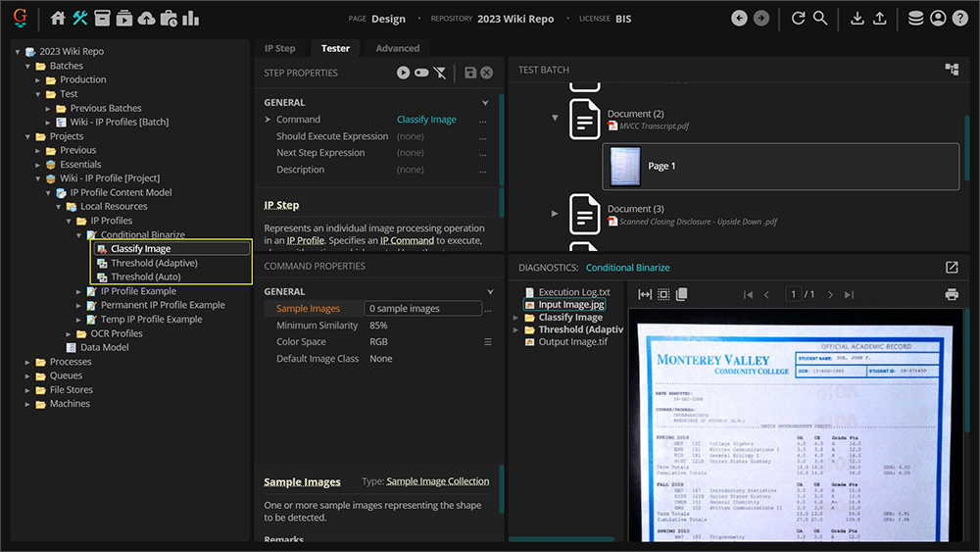The height and width of the screenshot is (552, 980).
Task: Click the bar chart stats icon
Action: coord(190,19)
